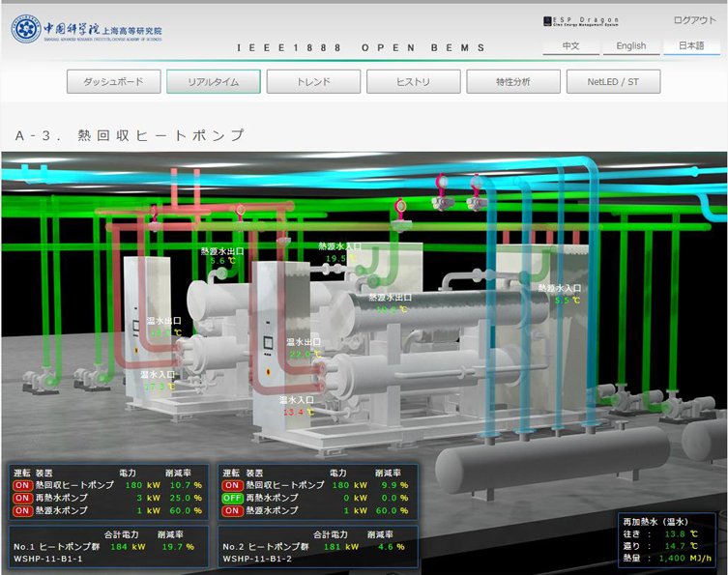Click the WSHP-11-B1-1 label
The width and height of the screenshot is (728, 575).
[47, 559]
